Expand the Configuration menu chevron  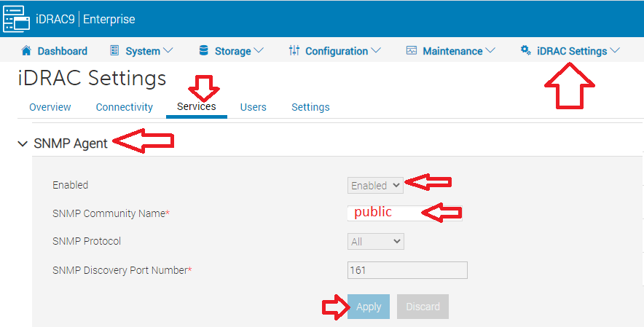click(376, 50)
